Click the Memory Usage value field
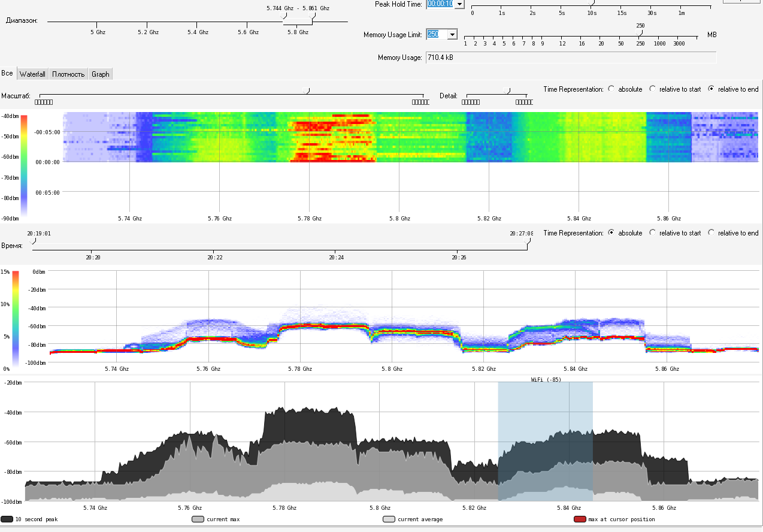The height and width of the screenshot is (532, 763). point(570,58)
